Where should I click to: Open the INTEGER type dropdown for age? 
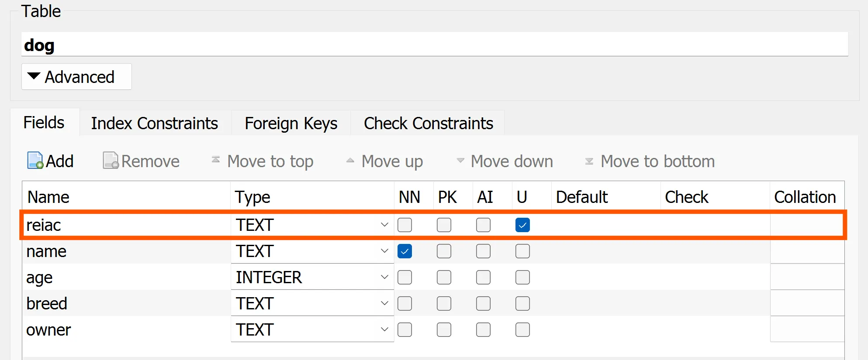point(384,278)
